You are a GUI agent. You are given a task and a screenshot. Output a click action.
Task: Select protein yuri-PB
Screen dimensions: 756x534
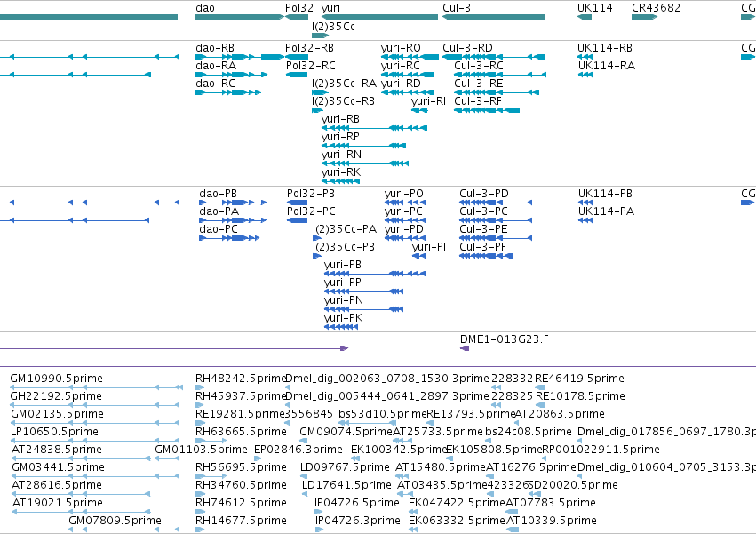(343, 265)
